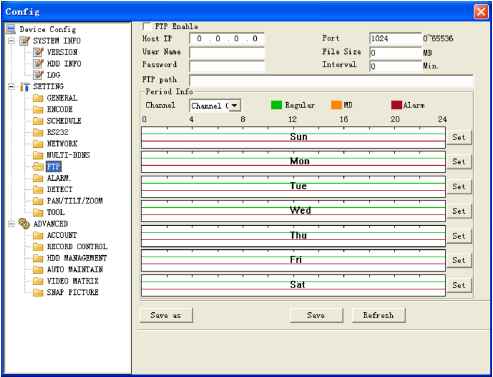Click the File Size input field

pos(395,52)
